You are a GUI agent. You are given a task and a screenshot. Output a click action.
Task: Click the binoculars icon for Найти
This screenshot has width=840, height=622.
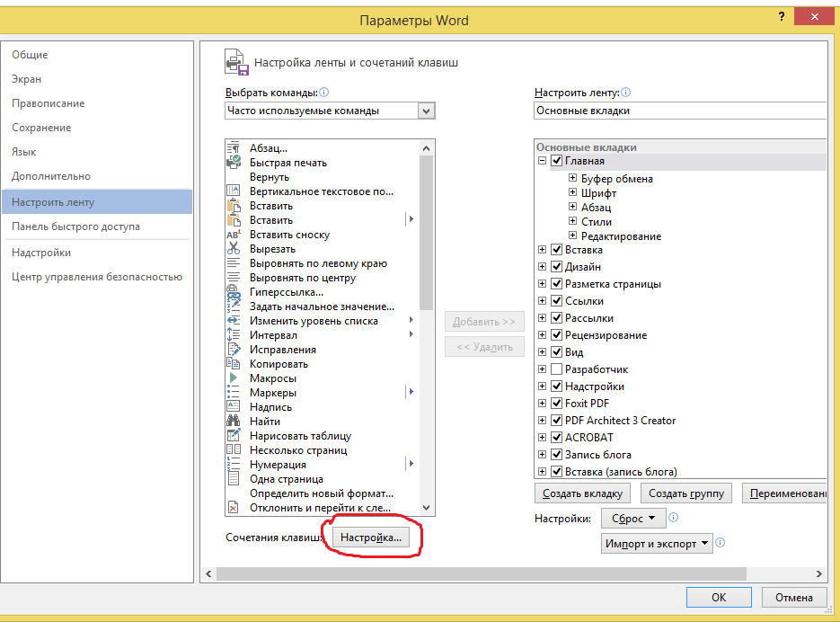coord(234,422)
